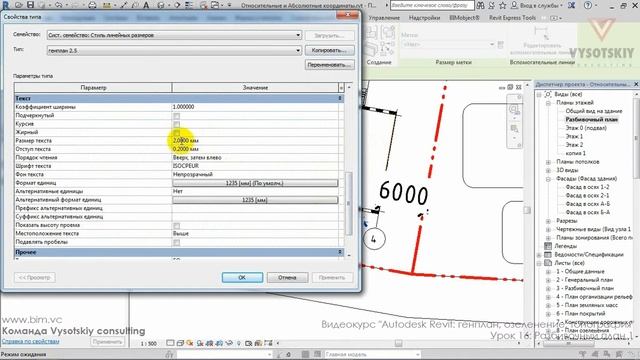Toggle the Show opening height checkbox
Image resolution: width=640 pixels, height=360 pixels.
(176, 226)
